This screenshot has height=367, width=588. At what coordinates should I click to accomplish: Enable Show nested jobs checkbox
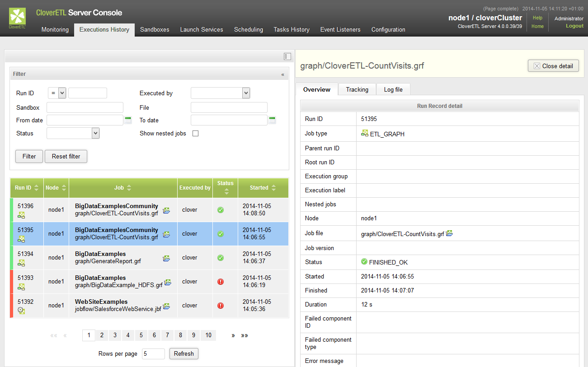click(196, 134)
